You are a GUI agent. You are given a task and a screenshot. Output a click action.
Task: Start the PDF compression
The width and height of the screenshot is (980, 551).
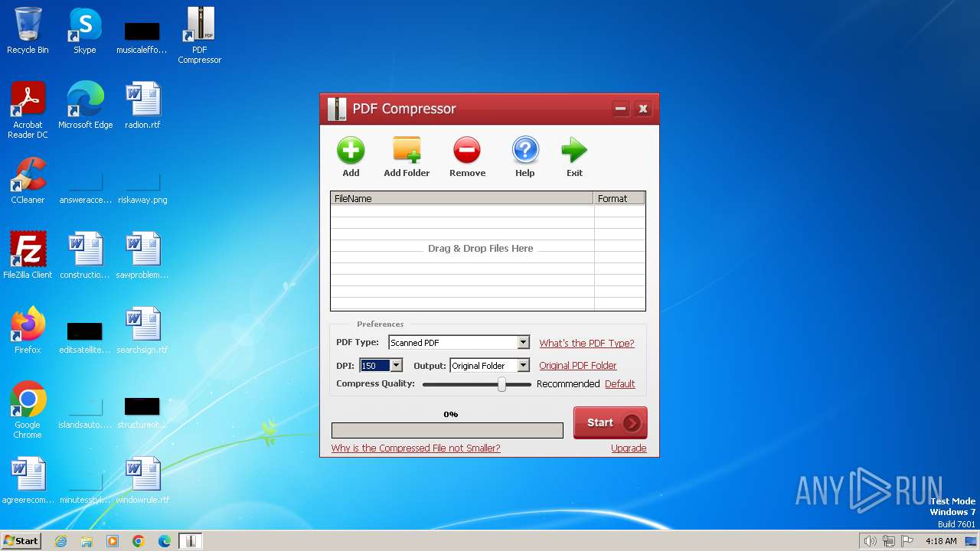click(x=610, y=422)
